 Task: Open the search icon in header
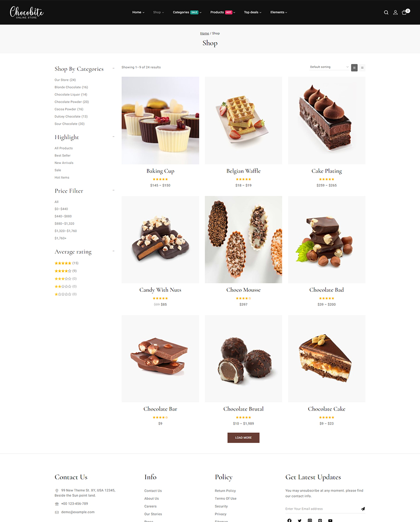click(386, 13)
